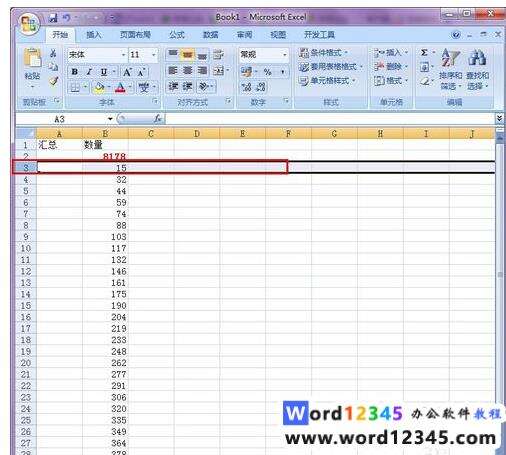Switch to the 审阅 ribbon tab

pyautogui.click(x=244, y=35)
